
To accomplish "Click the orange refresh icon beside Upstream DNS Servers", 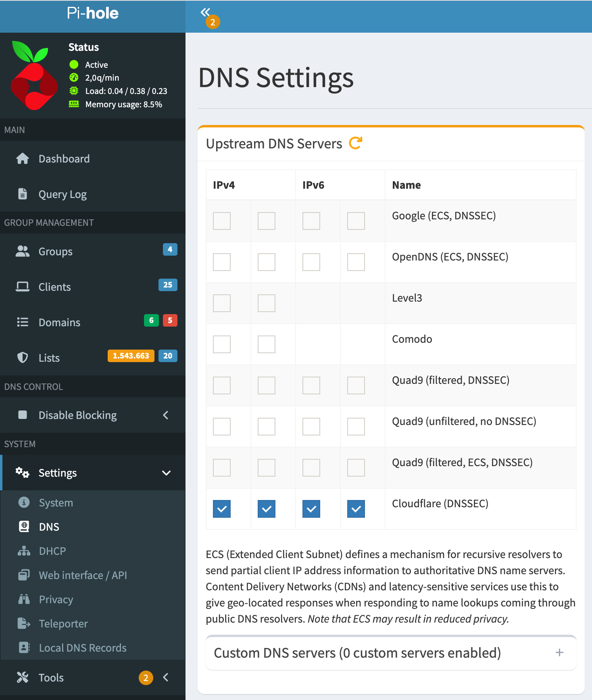I will pyautogui.click(x=355, y=143).
